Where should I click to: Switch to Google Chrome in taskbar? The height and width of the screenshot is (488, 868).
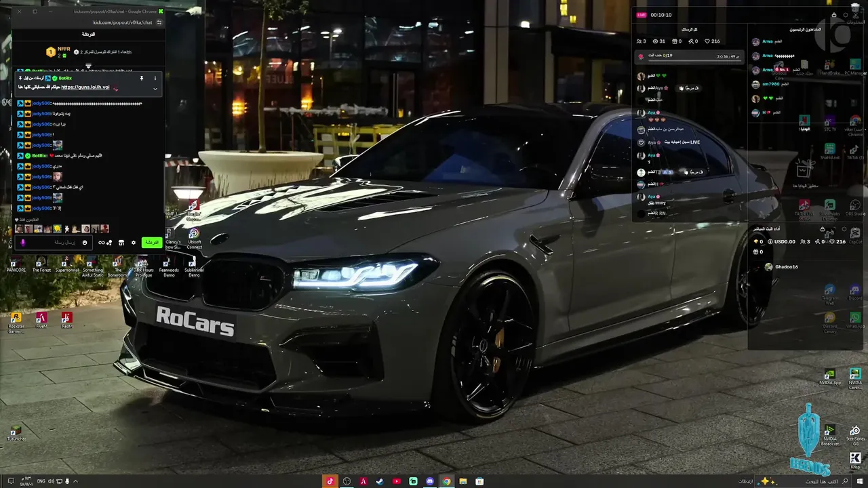[446, 481]
